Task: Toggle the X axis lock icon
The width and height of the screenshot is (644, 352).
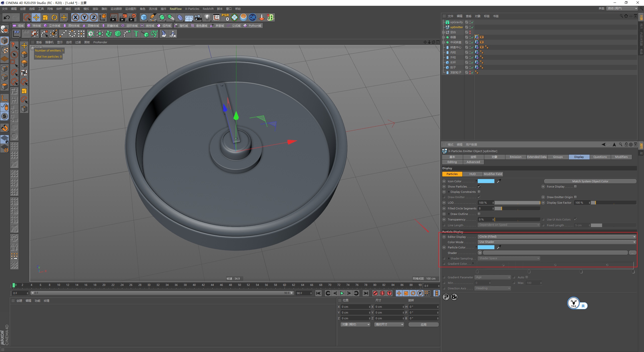Action: (75, 17)
